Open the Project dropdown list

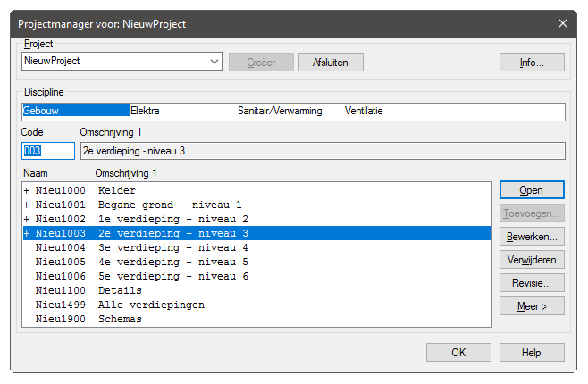214,62
